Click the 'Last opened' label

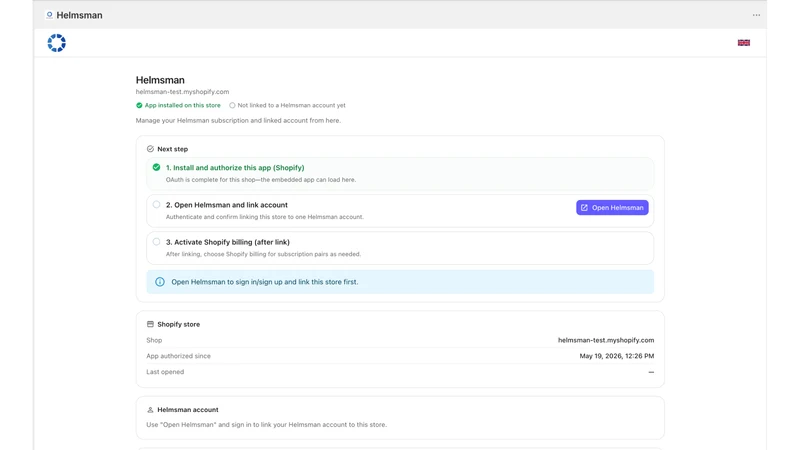(x=165, y=372)
